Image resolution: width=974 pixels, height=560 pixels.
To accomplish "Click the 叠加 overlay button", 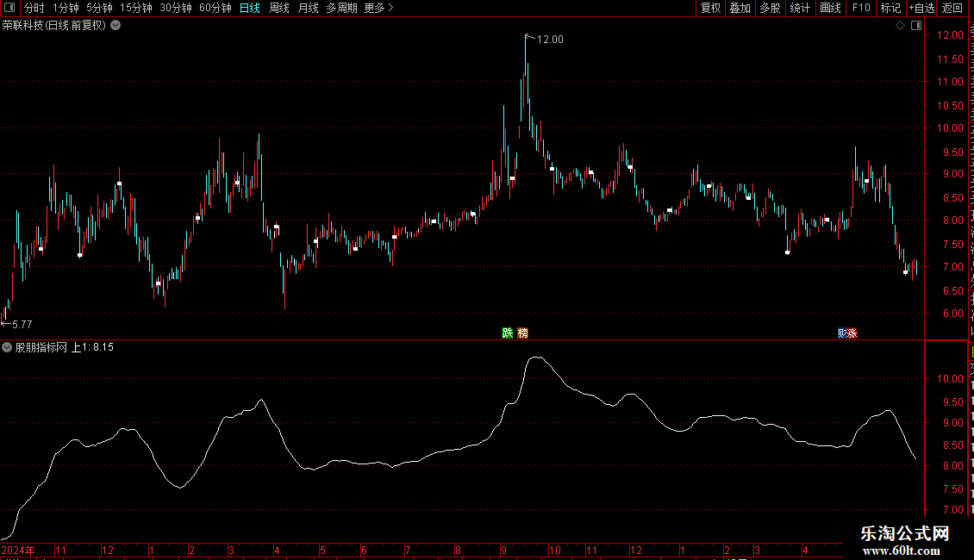I will (x=740, y=8).
